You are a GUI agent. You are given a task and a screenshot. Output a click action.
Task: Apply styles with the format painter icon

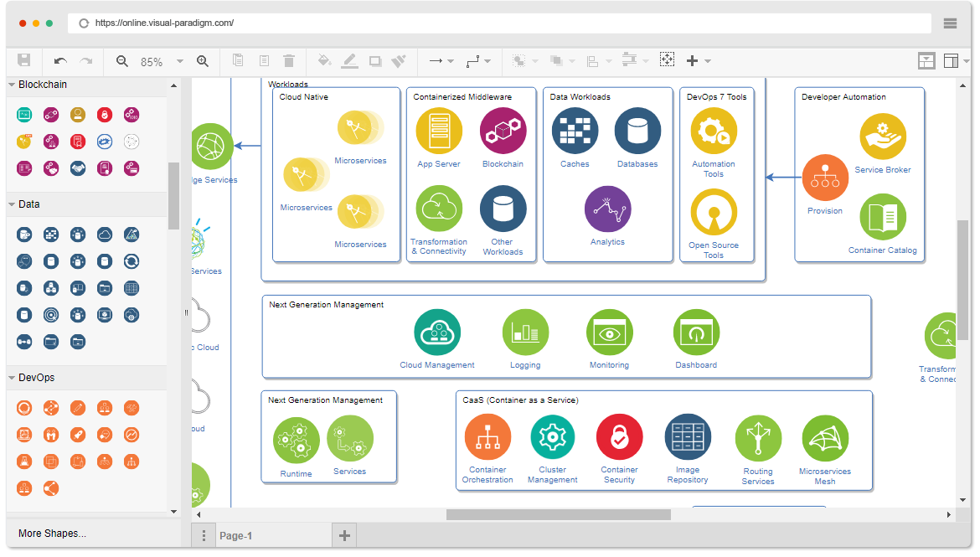399,60
